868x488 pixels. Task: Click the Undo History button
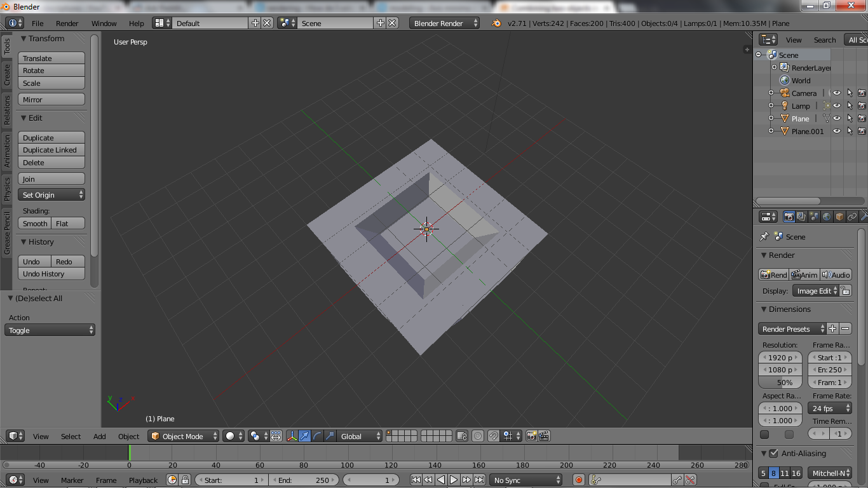click(x=51, y=274)
